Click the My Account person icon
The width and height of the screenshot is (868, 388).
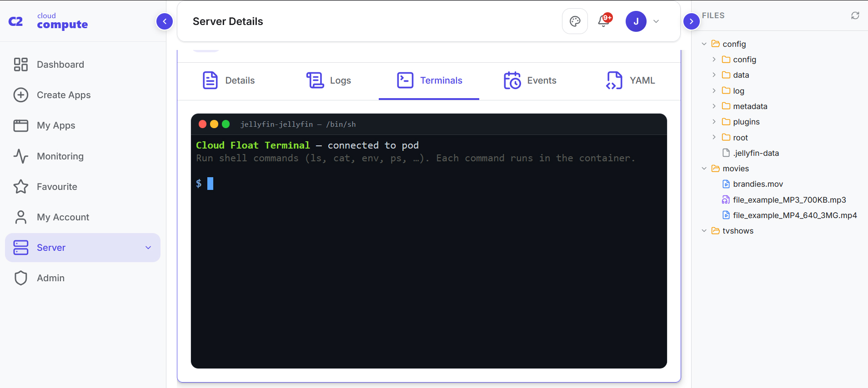pos(21,217)
